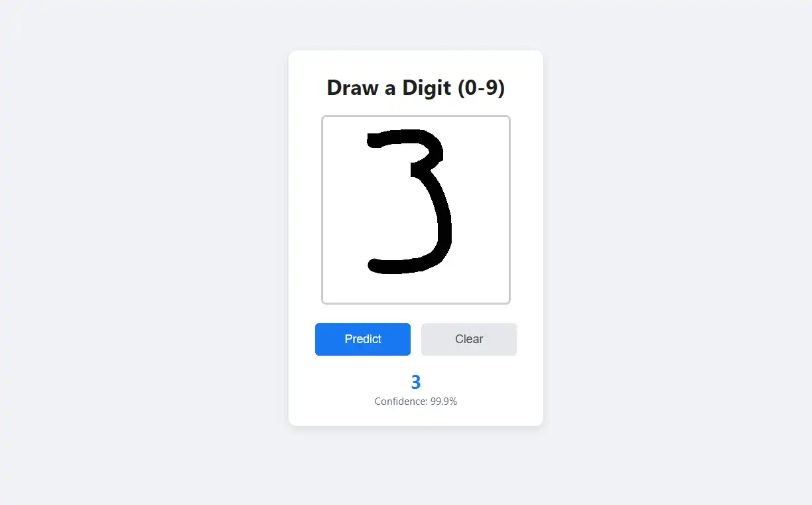Click the word "Digit" in the heading
The height and width of the screenshot is (505, 812).
[427, 88]
